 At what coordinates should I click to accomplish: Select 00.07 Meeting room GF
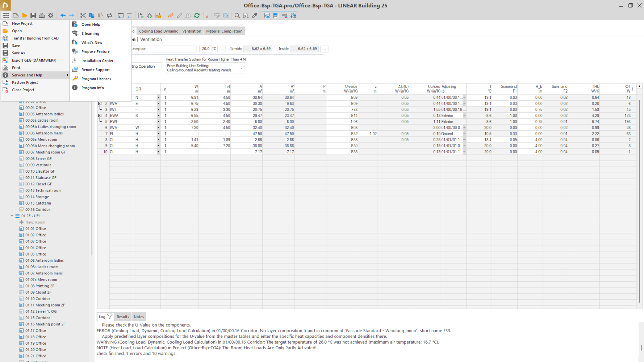click(x=46, y=152)
